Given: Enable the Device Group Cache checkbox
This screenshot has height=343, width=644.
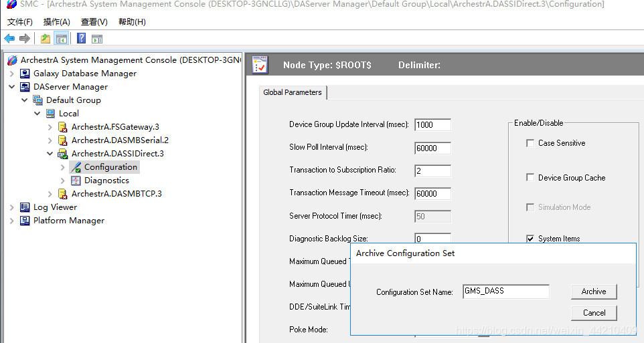Looking at the screenshot, I should pyautogui.click(x=530, y=178).
